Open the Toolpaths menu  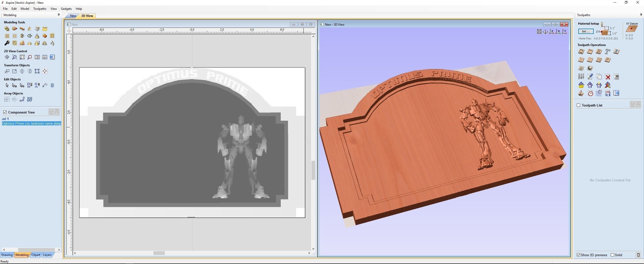point(40,9)
